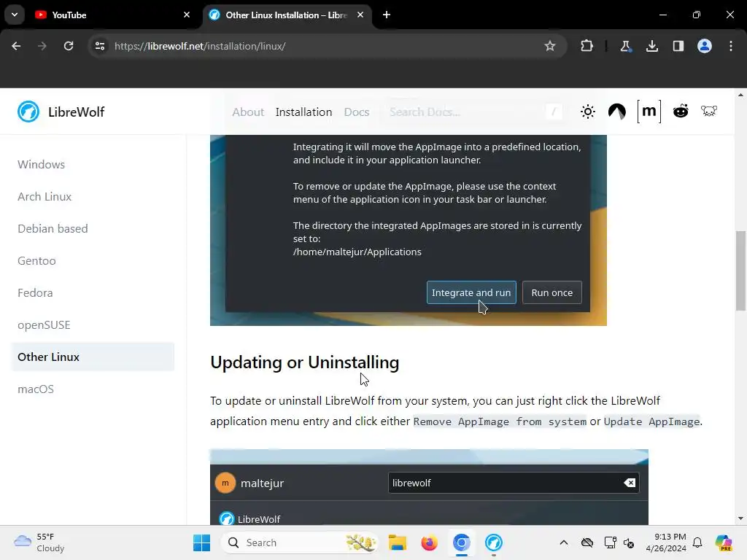The image size is (747, 560).
Task: Open Firefox from the taskbar
Action: point(429,542)
